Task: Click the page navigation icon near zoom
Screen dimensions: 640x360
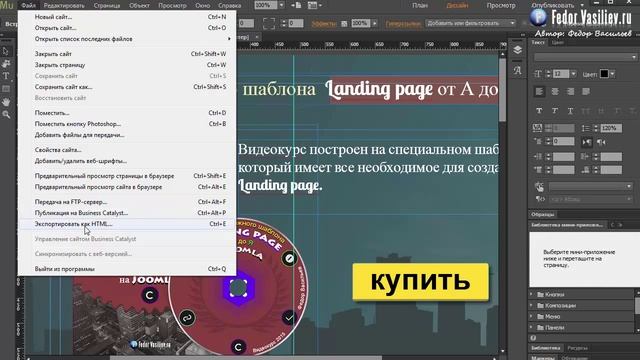Action: click(296, 5)
